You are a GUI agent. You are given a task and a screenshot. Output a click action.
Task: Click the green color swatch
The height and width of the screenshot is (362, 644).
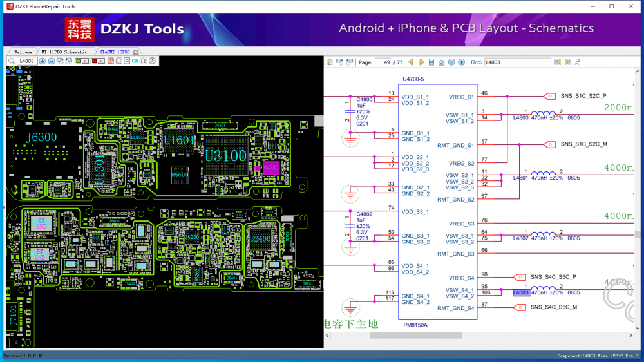point(79,61)
